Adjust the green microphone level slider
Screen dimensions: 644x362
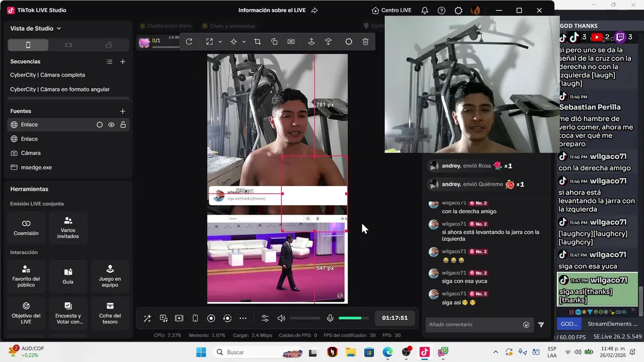[354, 318]
